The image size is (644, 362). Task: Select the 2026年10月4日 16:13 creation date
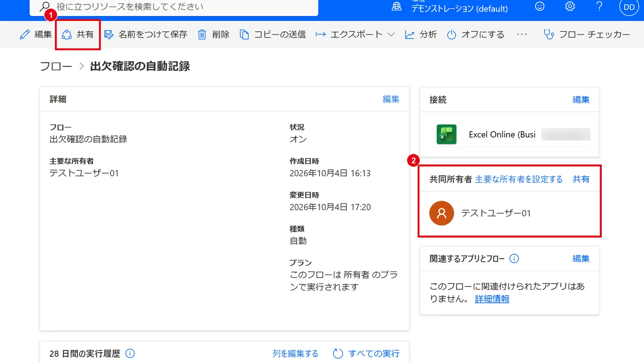330,173
